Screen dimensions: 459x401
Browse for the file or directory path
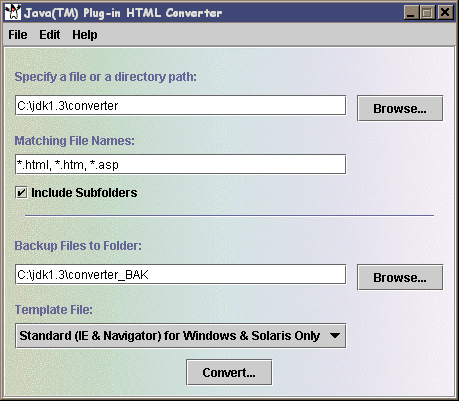pyautogui.click(x=400, y=108)
